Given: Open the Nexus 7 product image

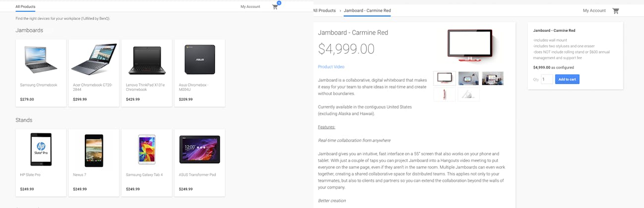Looking at the screenshot, I should coord(94,150).
